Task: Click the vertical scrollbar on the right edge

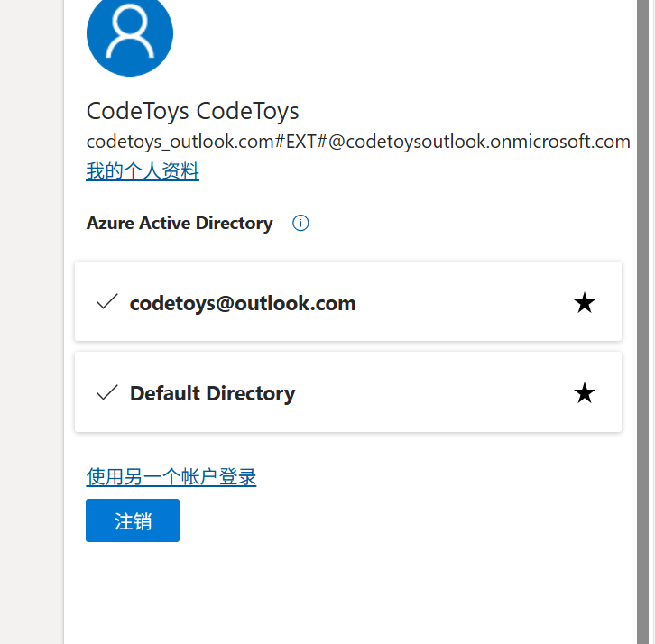Action: click(642, 322)
